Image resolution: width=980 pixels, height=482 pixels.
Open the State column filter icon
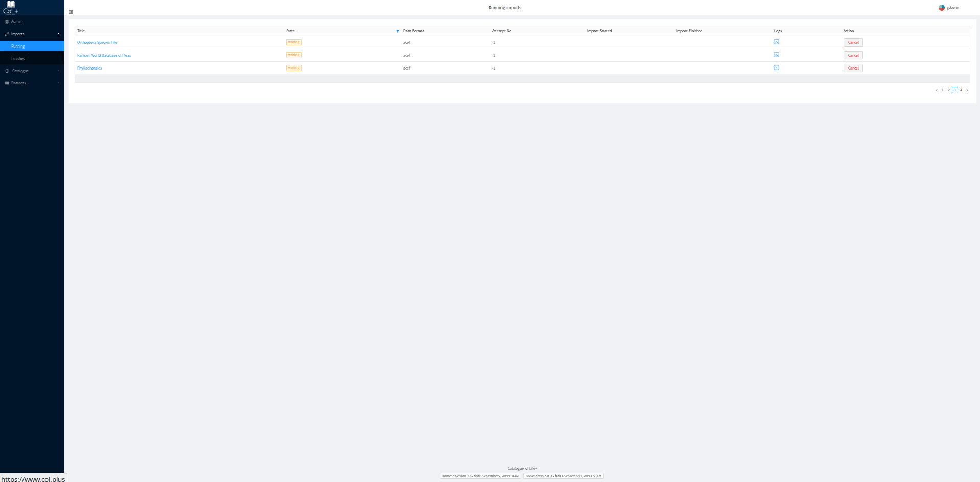[x=398, y=31]
